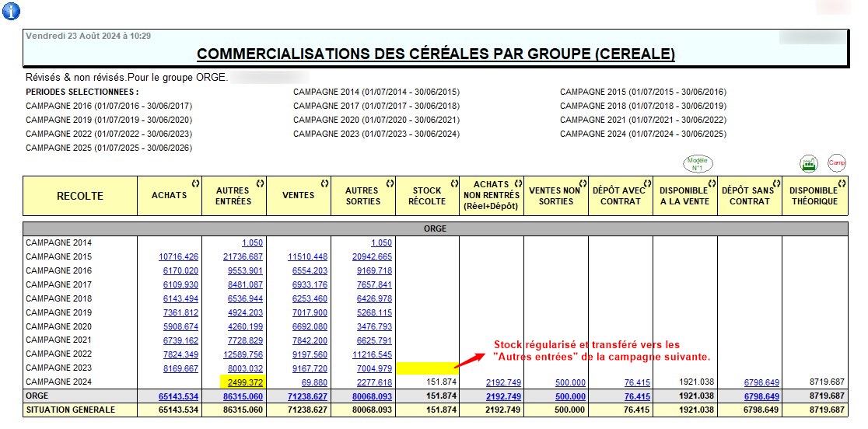Click corner icon in STOCK RÉCOLTE header

click(x=454, y=183)
